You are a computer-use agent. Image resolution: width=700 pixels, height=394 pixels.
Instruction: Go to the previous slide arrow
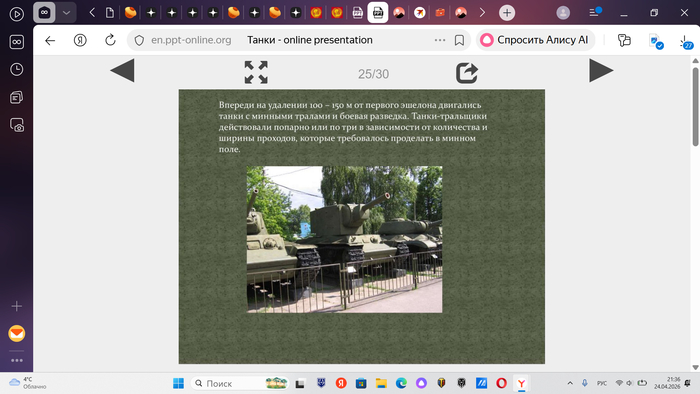pos(122,71)
